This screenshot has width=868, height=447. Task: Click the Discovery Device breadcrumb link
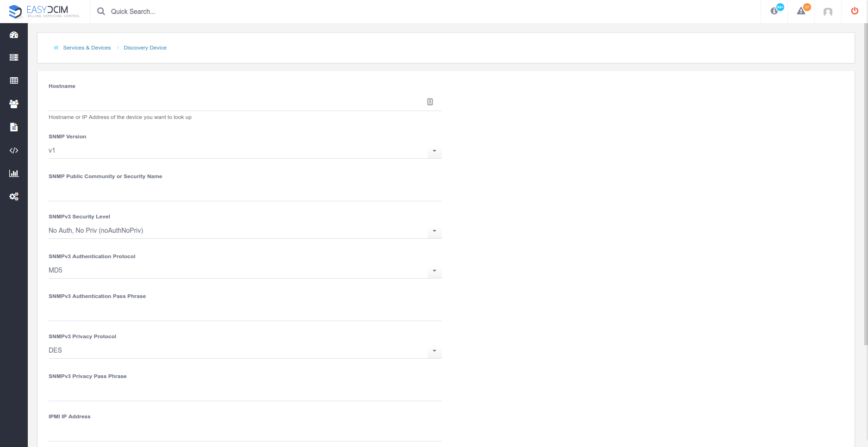[x=145, y=48]
